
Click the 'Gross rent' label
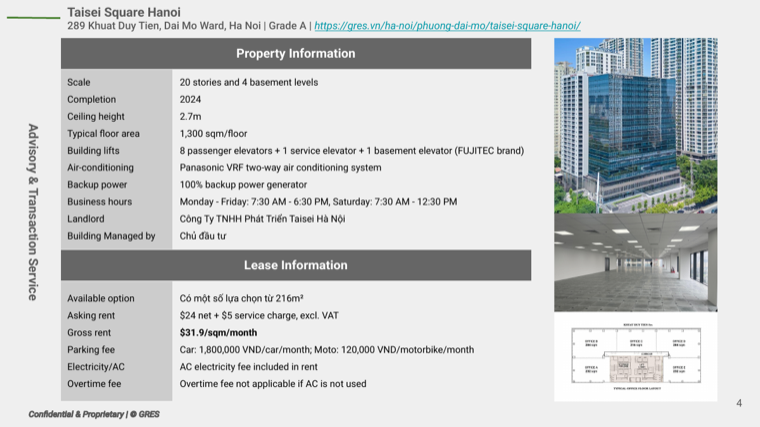click(89, 332)
